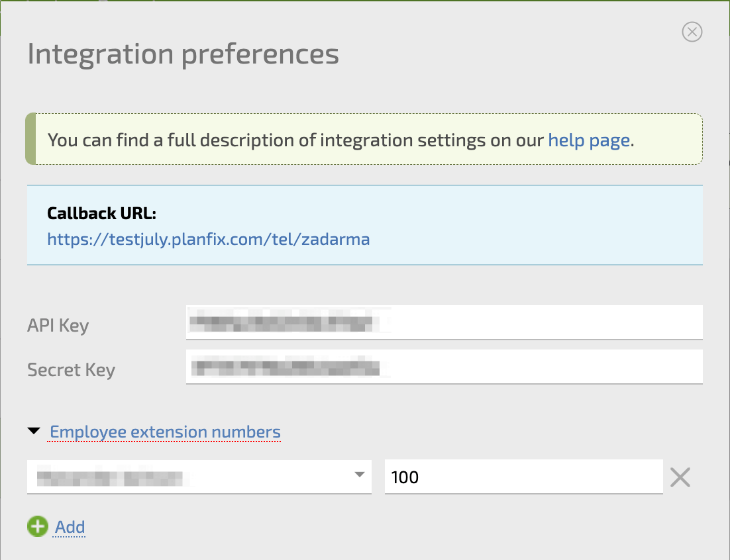Screen dimensions: 730x560
Task: Click the green info banner description text
Action: pyautogui.click(x=297, y=140)
